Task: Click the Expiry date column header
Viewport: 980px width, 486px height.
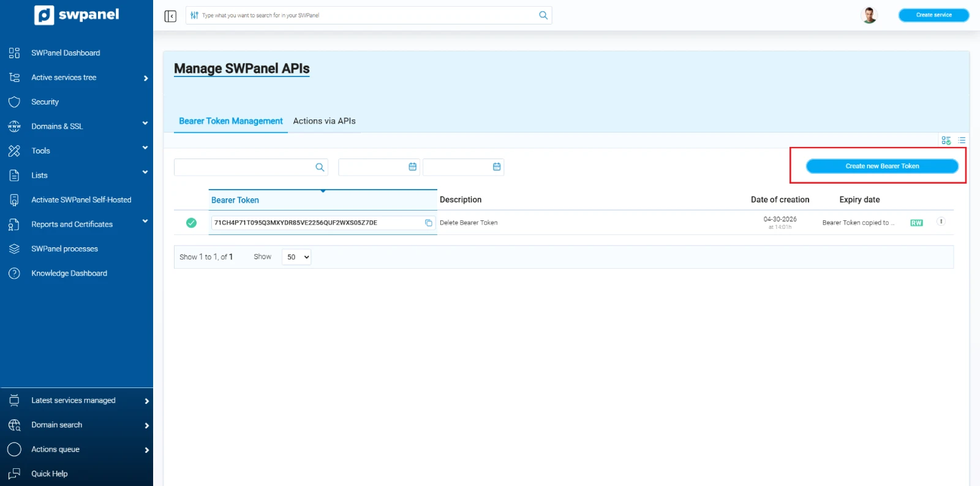Action: [859, 200]
